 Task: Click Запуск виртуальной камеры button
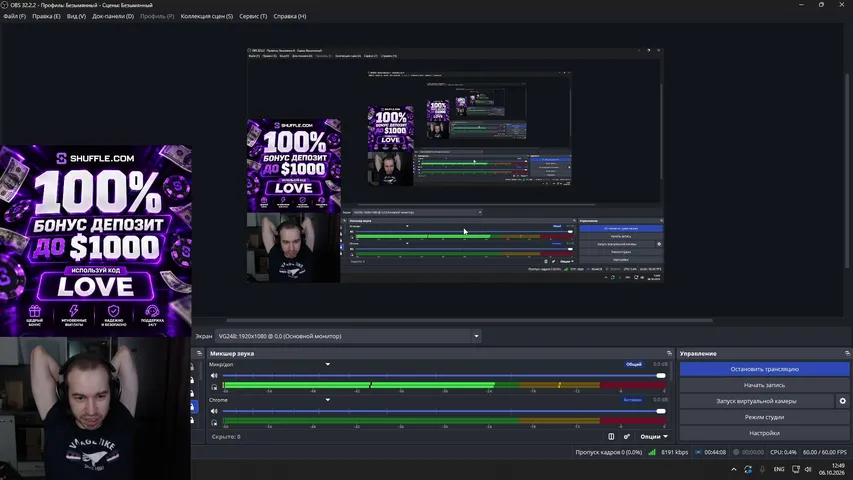coord(757,401)
